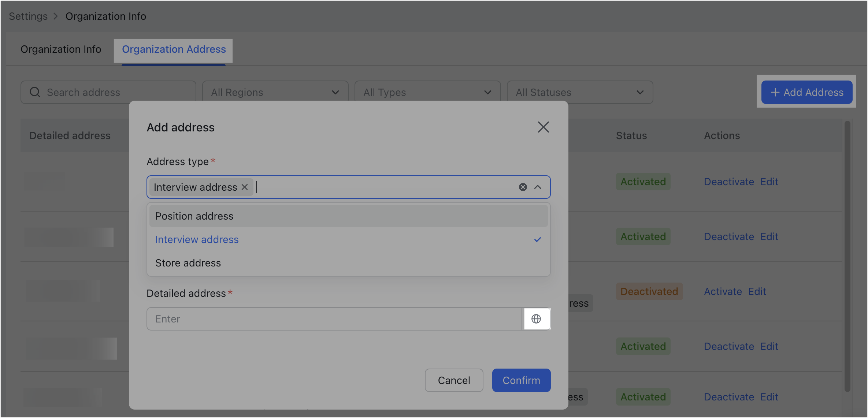Image resolution: width=868 pixels, height=418 pixels.
Task: Click the Detailed address Enter field
Action: click(x=333, y=319)
